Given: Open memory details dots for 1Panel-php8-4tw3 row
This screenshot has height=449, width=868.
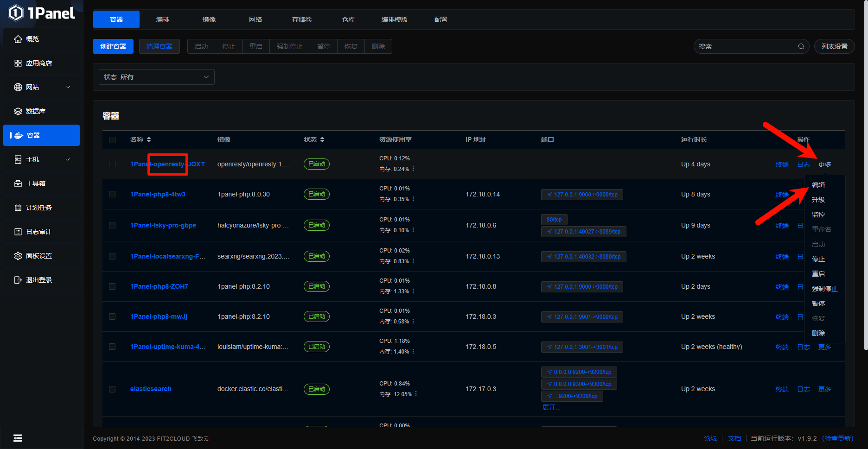Looking at the screenshot, I should tap(413, 199).
